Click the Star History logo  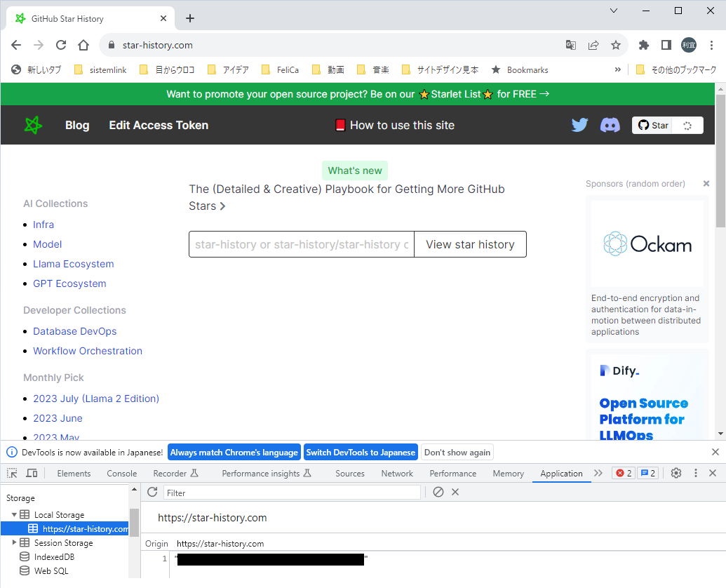[32, 125]
